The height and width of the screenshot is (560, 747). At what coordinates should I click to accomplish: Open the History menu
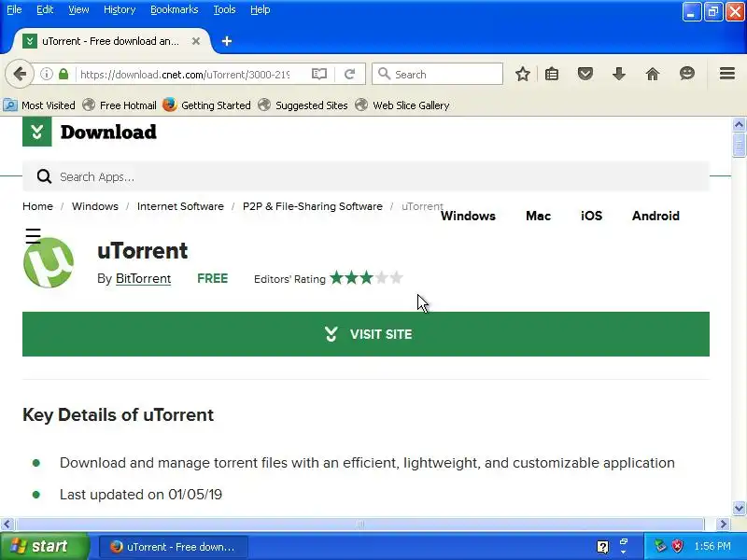point(120,9)
